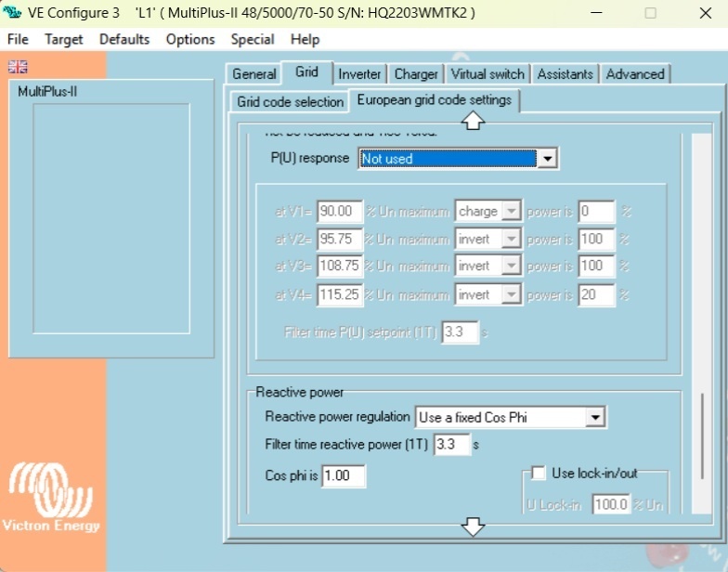Click the Cos phi value field
The width and height of the screenshot is (728, 572).
[344, 475]
